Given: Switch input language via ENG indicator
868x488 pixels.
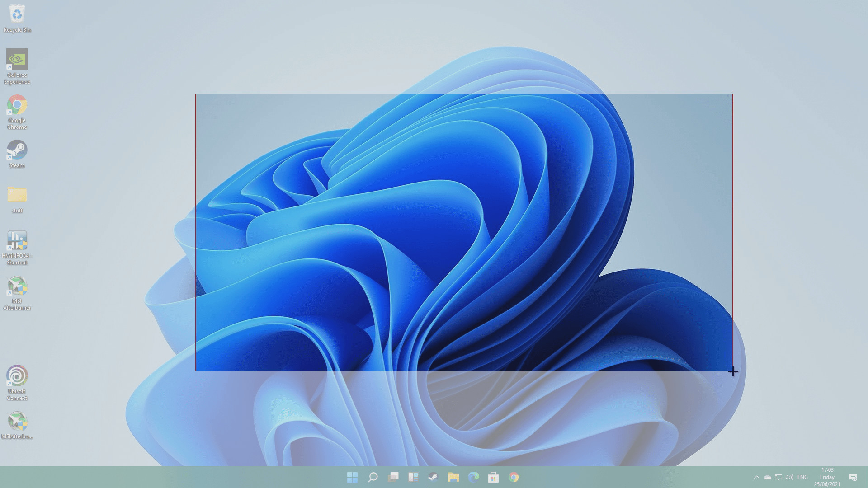Looking at the screenshot, I should (802, 477).
